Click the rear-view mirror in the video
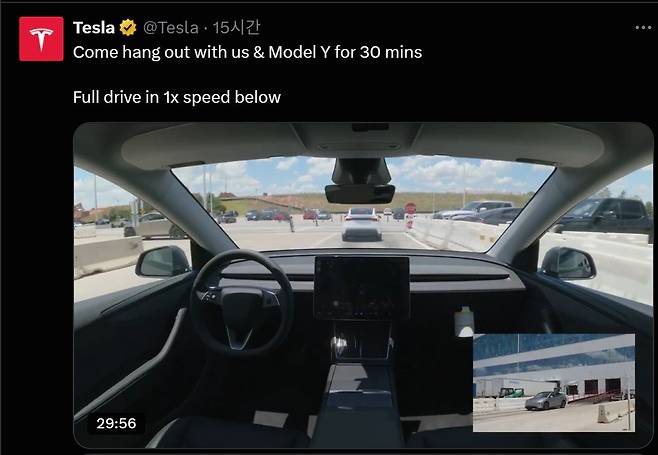The image size is (658, 455). pos(360,193)
